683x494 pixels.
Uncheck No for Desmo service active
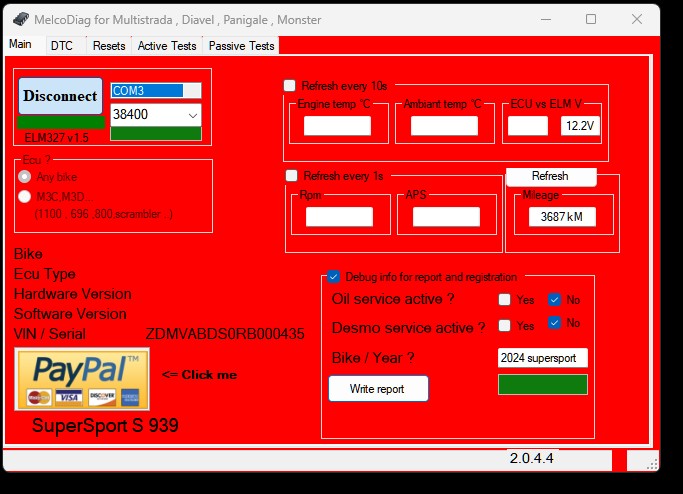554,323
